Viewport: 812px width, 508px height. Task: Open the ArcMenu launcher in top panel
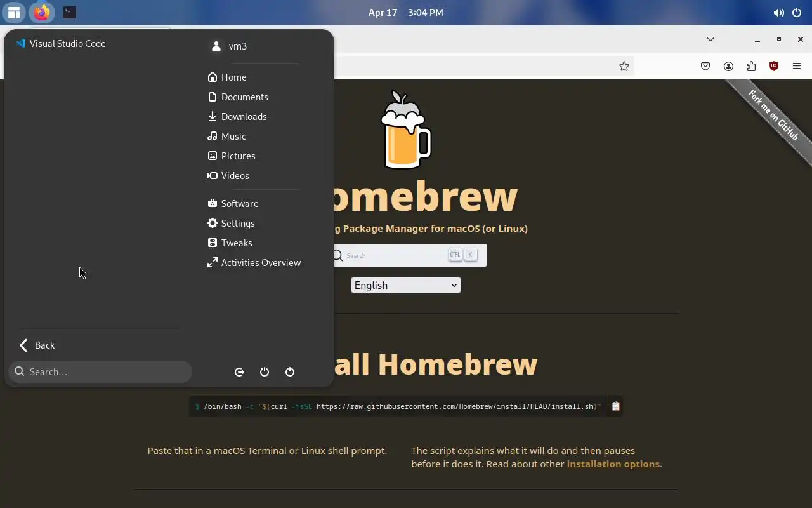coord(13,12)
